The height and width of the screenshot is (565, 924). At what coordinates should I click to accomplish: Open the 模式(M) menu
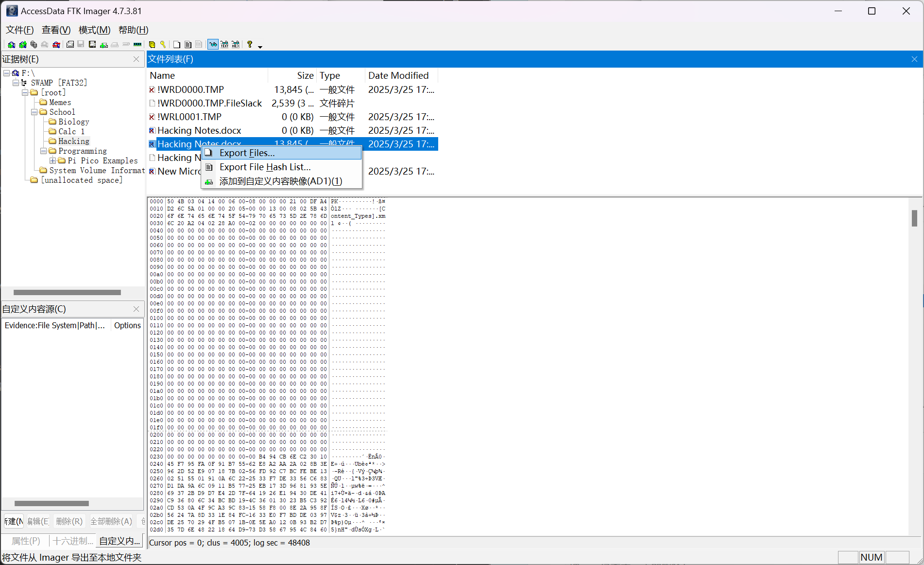(95, 30)
